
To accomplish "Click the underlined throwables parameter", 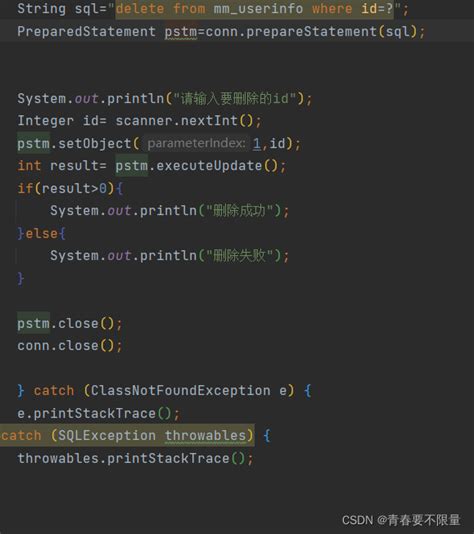I will click(x=205, y=435).
